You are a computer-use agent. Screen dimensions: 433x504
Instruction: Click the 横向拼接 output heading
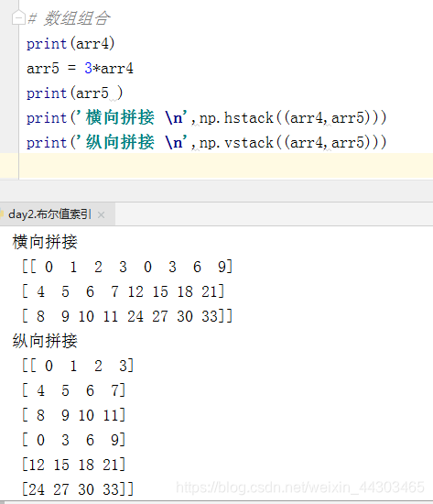coord(45,242)
